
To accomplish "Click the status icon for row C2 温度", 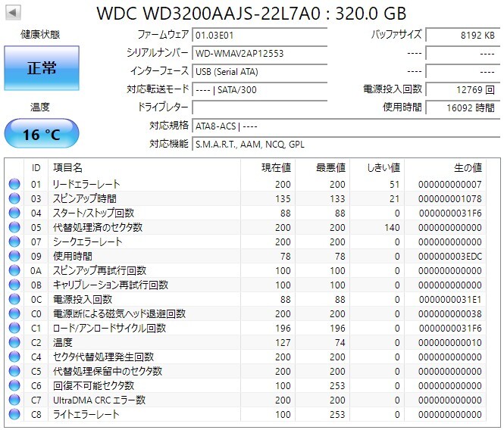I will pyautogui.click(x=14, y=342).
